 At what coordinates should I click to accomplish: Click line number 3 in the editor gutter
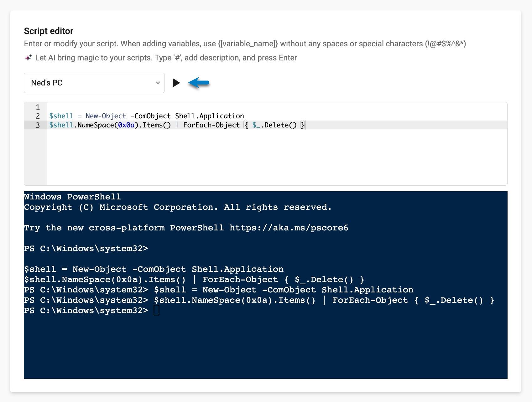click(x=38, y=125)
